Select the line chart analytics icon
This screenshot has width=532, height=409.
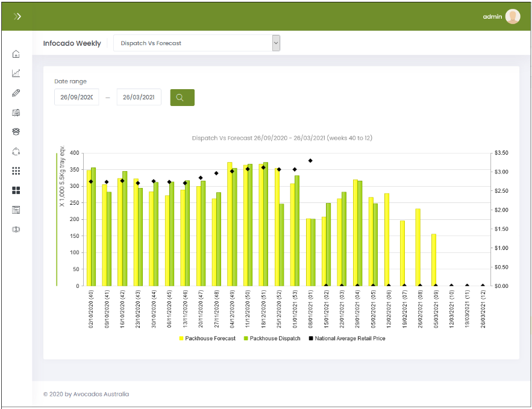16,73
